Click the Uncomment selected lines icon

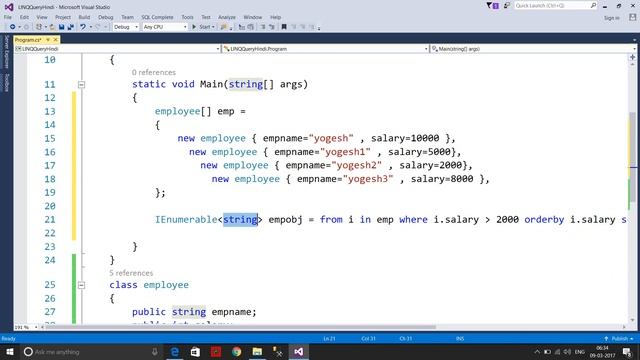[x=272, y=27]
